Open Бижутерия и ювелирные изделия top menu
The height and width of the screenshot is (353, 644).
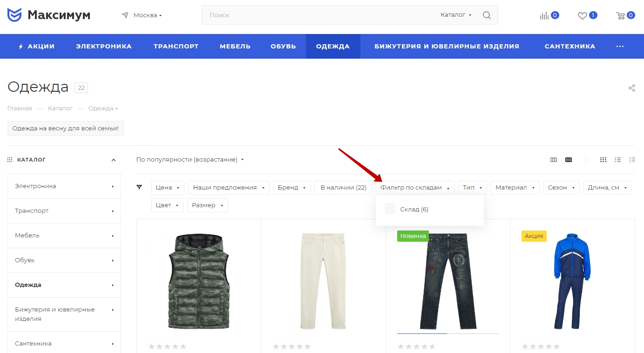click(447, 47)
